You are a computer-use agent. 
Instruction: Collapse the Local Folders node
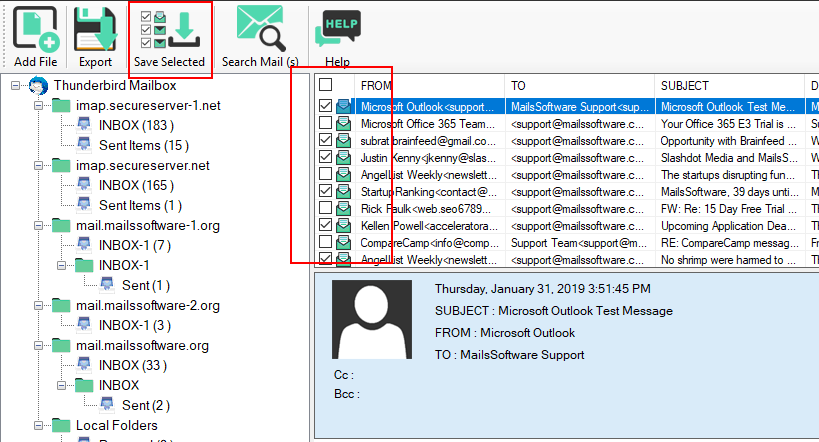39,425
